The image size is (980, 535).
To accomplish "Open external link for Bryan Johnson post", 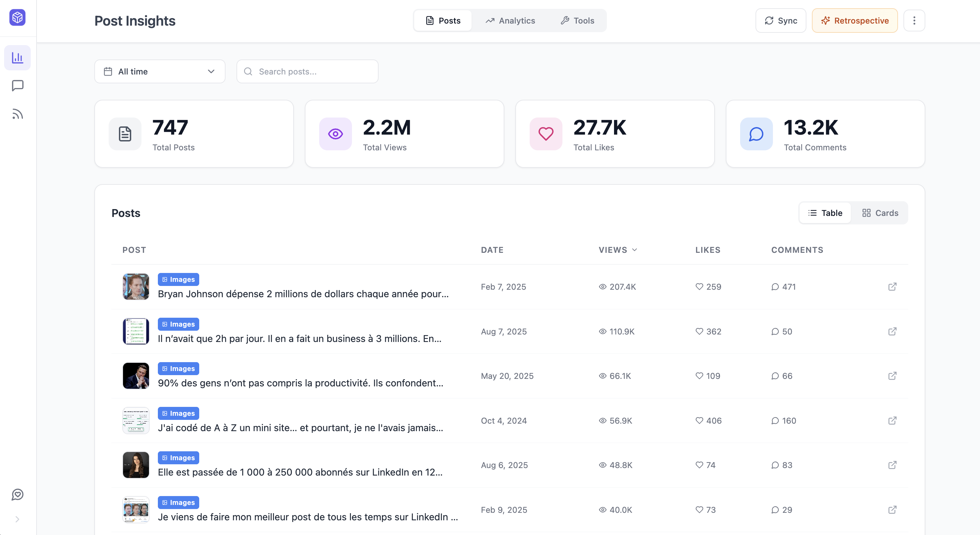I will [892, 287].
